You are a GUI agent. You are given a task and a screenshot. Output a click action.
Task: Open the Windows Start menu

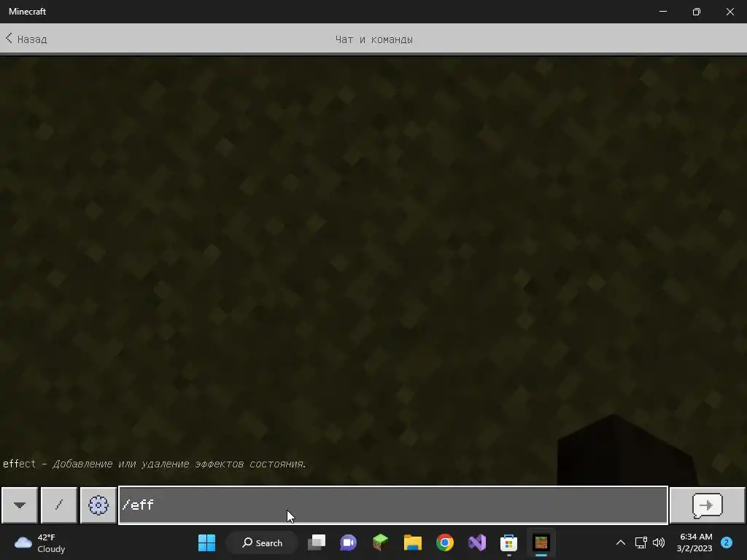[206, 542]
